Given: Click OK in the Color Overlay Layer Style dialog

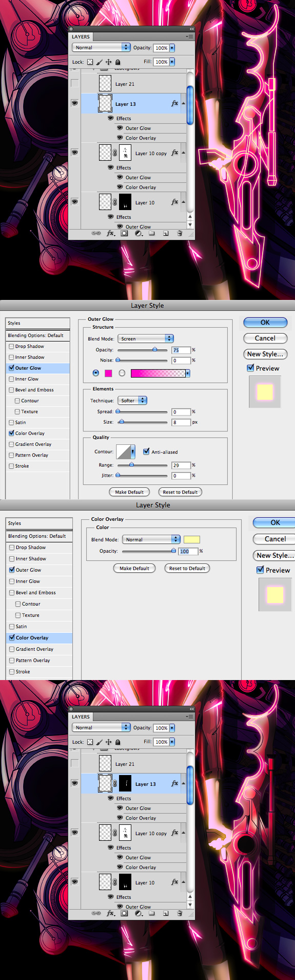Looking at the screenshot, I should [x=275, y=522].
